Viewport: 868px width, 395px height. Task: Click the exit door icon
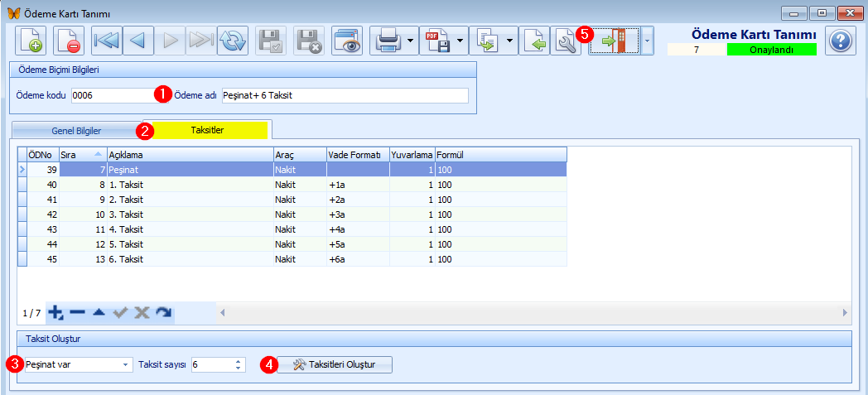coord(614,41)
